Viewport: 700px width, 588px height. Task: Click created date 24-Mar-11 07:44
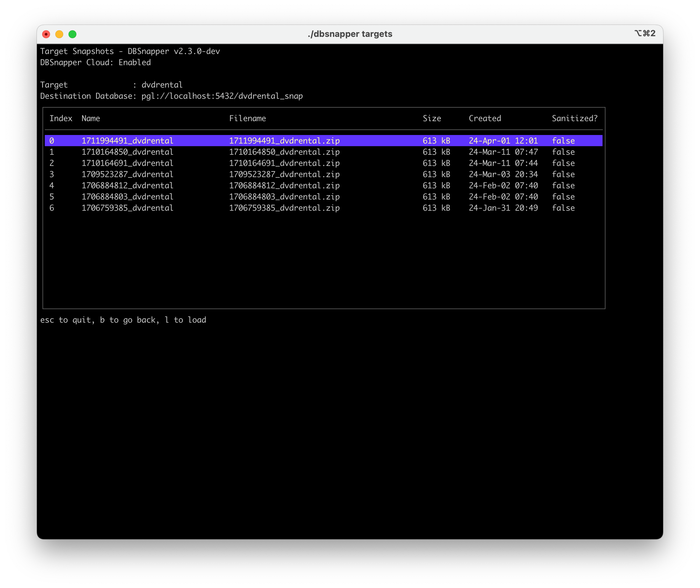pos(503,163)
